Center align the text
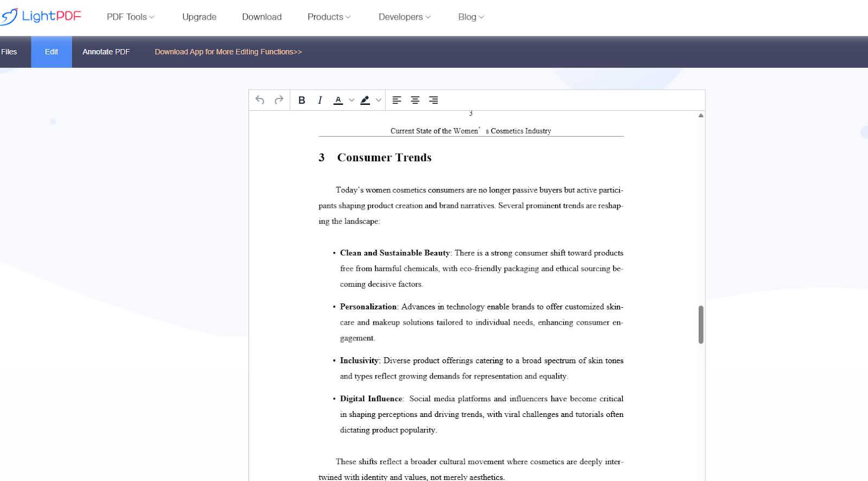Image resolution: width=868 pixels, height=481 pixels. point(415,100)
